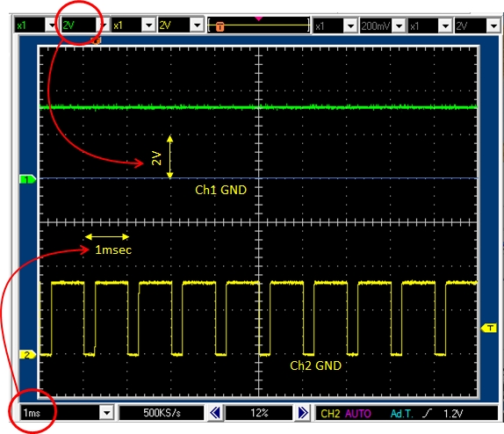Click the CH2 trigger source label

330,414
